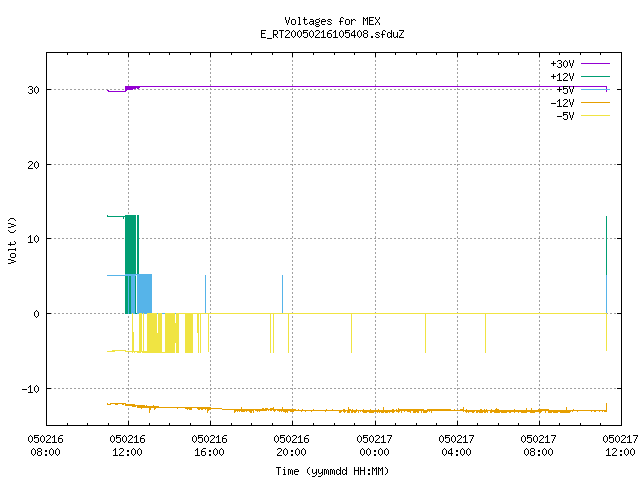Click the +5V legend label
The width and height of the screenshot is (640, 480).
coord(565,90)
